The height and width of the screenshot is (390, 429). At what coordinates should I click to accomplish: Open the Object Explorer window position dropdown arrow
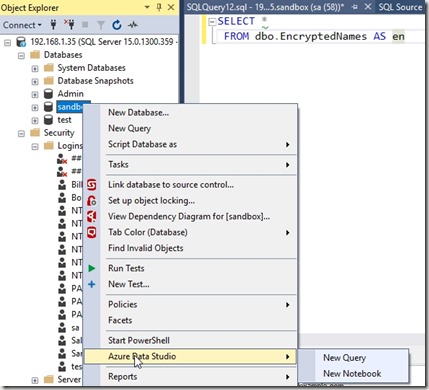tap(147, 7)
